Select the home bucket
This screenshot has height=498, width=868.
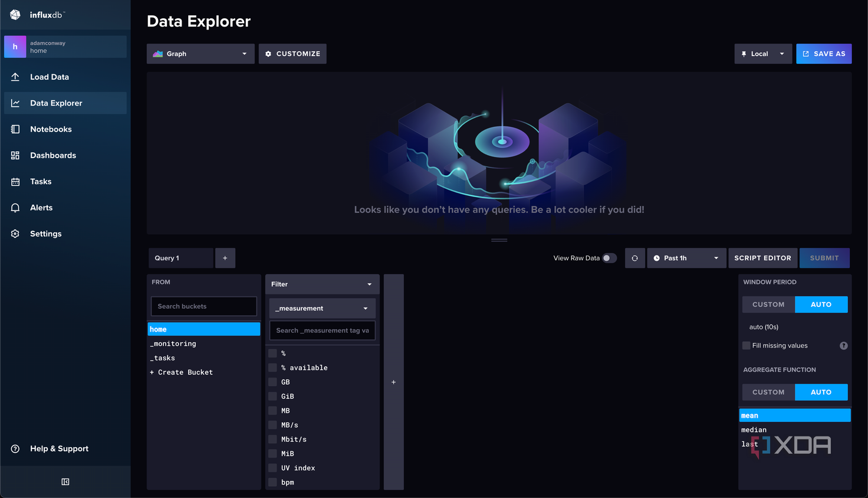204,329
